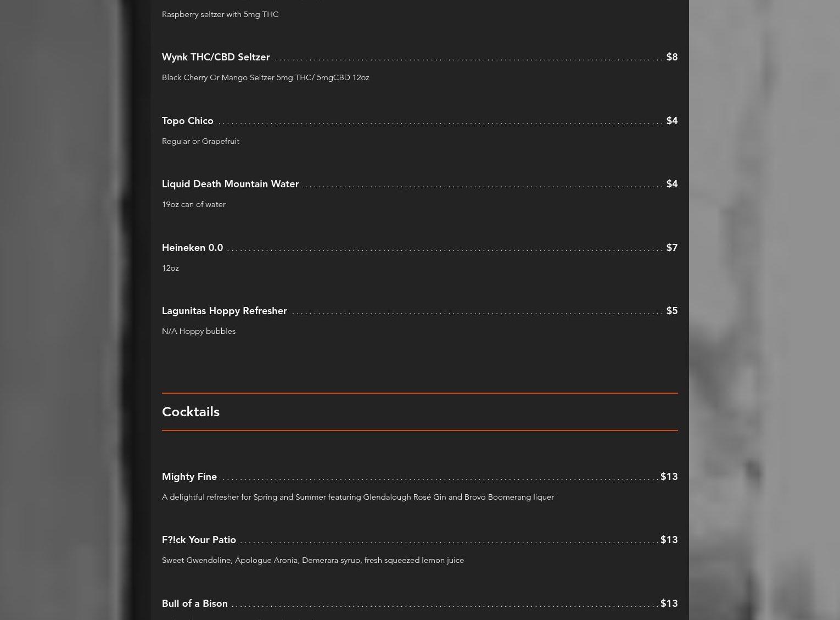The height and width of the screenshot is (620, 840).
Task: Click the Wynk THC/CBD Seltzer item title
Action: (x=216, y=57)
